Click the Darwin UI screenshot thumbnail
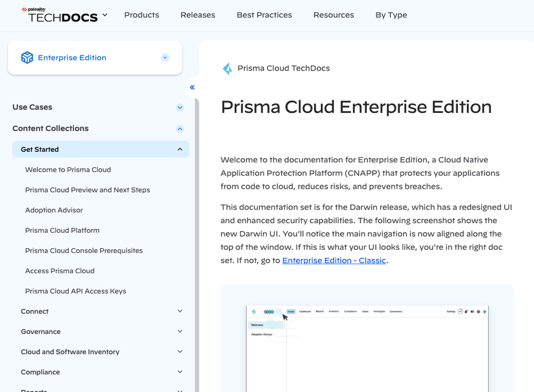The width and height of the screenshot is (534, 392). tap(367, 348)
